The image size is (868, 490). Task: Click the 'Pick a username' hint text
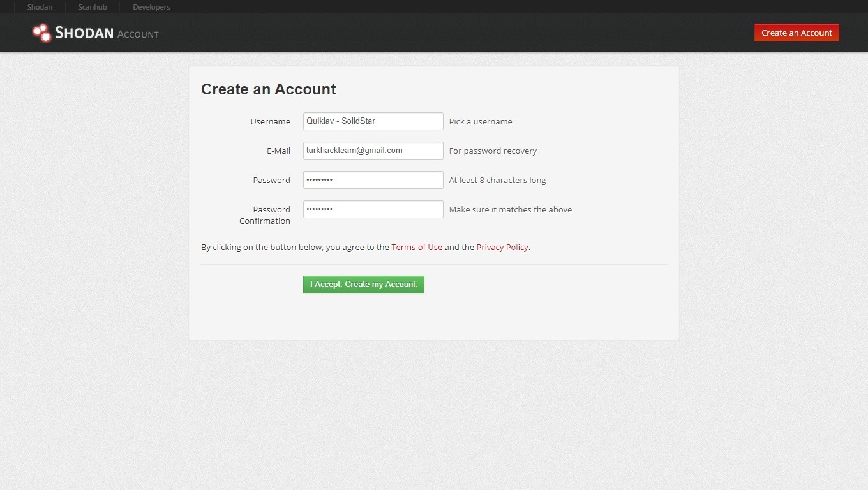[481, 121]
